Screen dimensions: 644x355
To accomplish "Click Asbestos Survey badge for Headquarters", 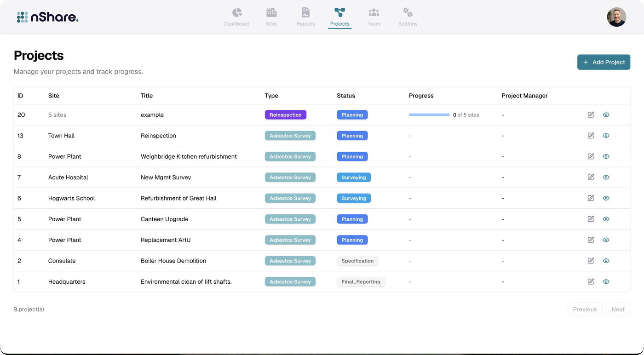I will (x=290, y=281).
